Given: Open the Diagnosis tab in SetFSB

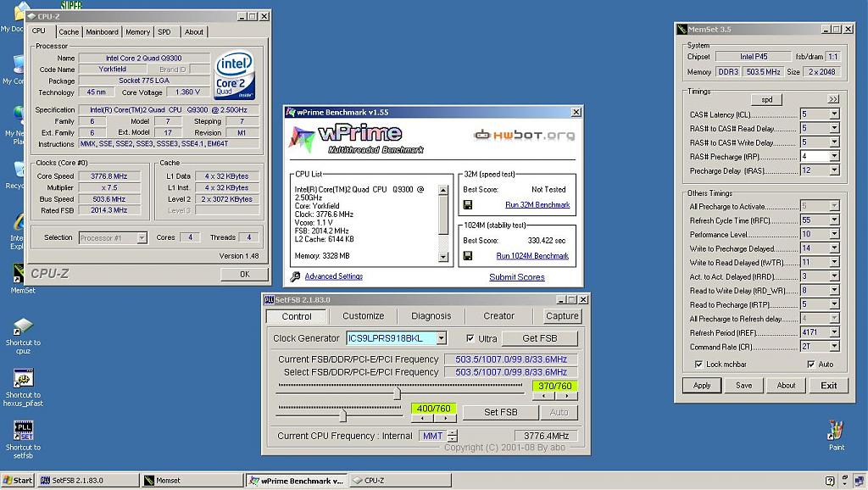Looking at the screenshot, I should point(431,315).
